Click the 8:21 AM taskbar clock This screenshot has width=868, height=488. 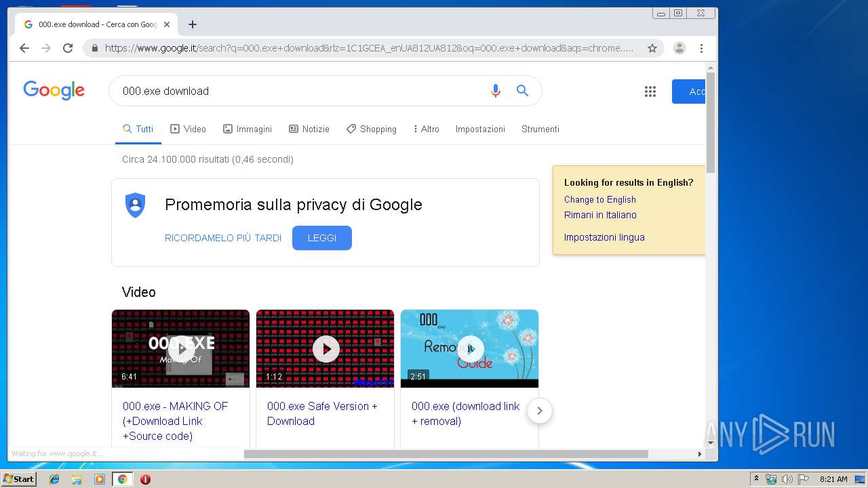click(x=833, y=479)
